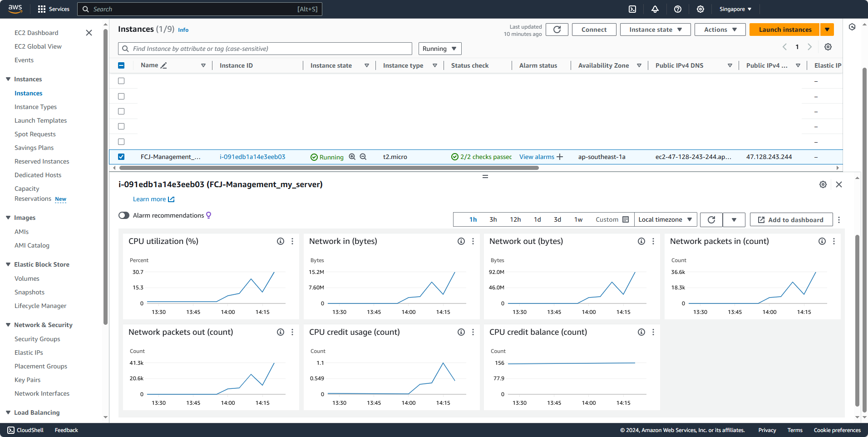Open Network packets out graph options menu
868x437 pixels.
click(x=292, y=332)
